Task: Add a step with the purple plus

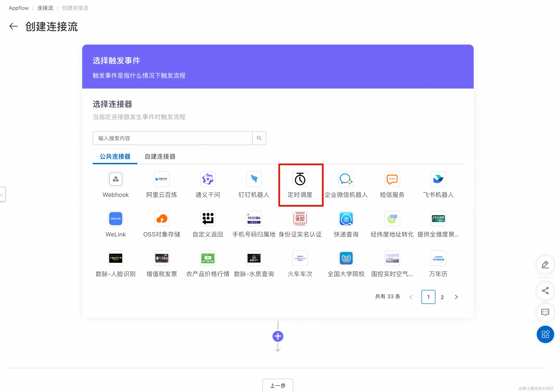Action: click(278, 336)
